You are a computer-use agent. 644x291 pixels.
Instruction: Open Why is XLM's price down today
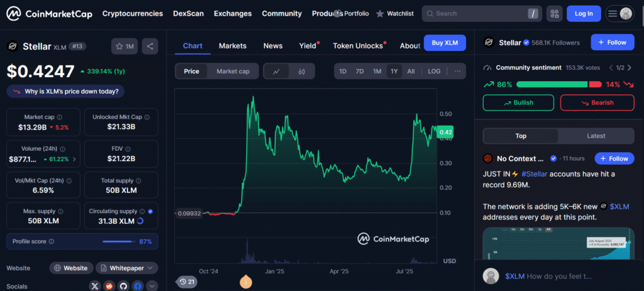[x=65, y=91]
